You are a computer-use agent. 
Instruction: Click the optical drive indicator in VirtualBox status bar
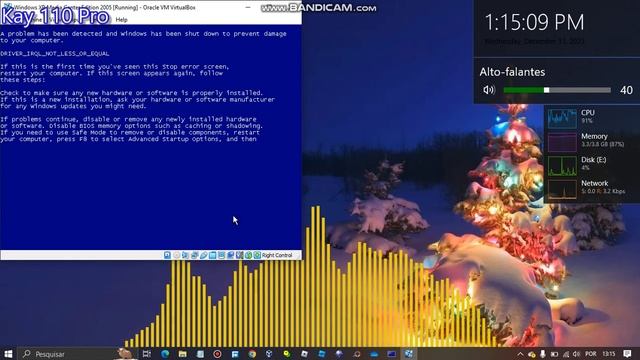coord(176,255)
